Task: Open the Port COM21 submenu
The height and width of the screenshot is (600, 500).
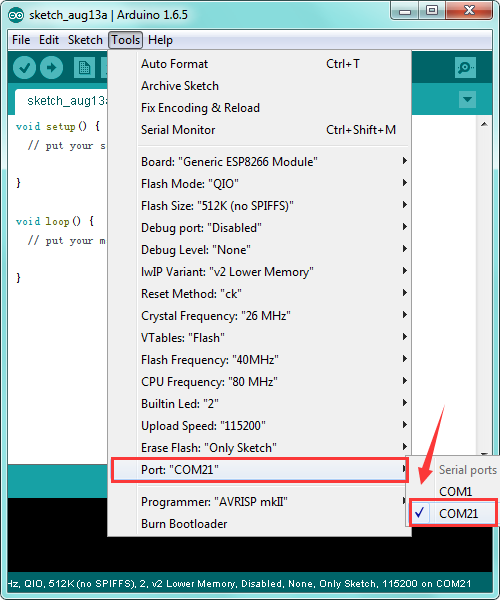Action: point(259,470)
